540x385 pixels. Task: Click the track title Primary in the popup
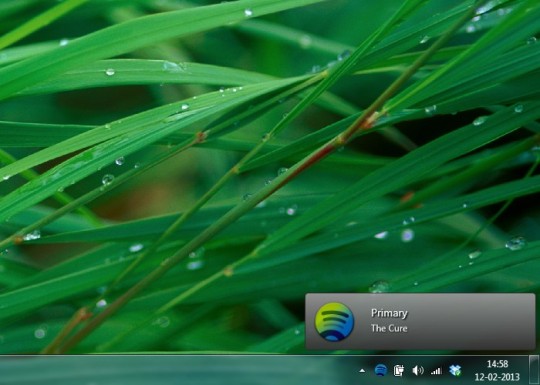coord(389,313)
